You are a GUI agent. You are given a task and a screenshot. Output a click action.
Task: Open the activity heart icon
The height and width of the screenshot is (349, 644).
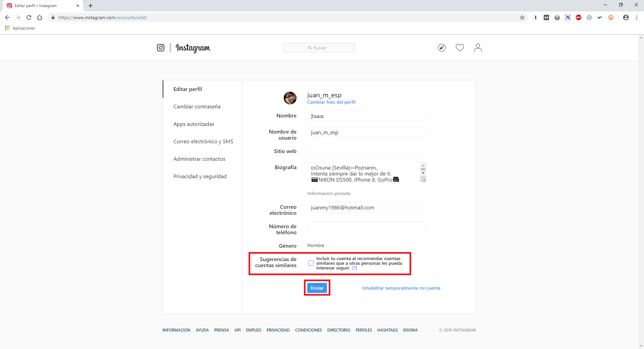click(460, 48)
